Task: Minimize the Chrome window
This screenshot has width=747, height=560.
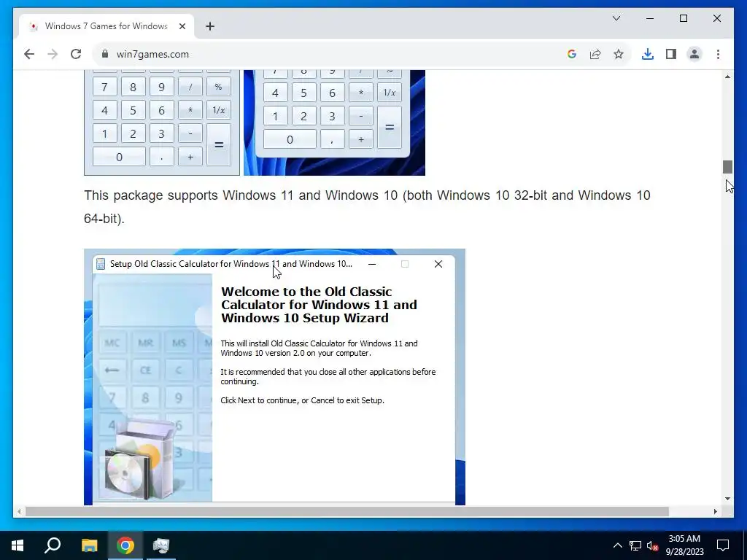Action: [x=650, y=18]
